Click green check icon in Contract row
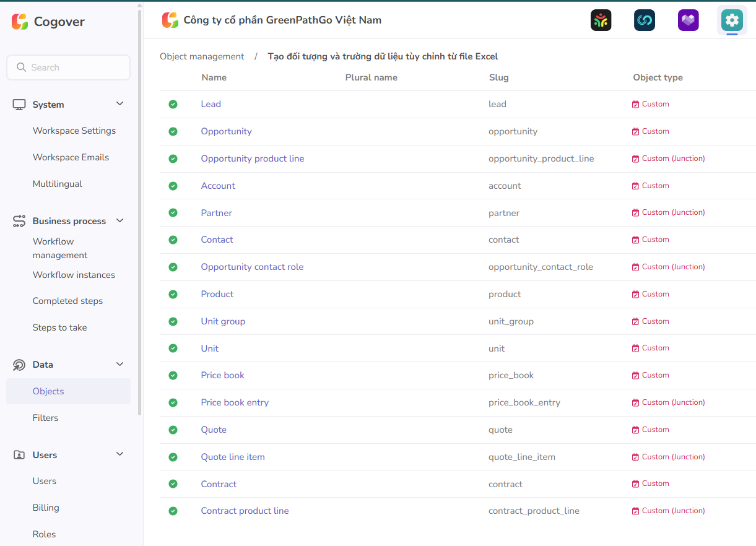 pos(173,483)
